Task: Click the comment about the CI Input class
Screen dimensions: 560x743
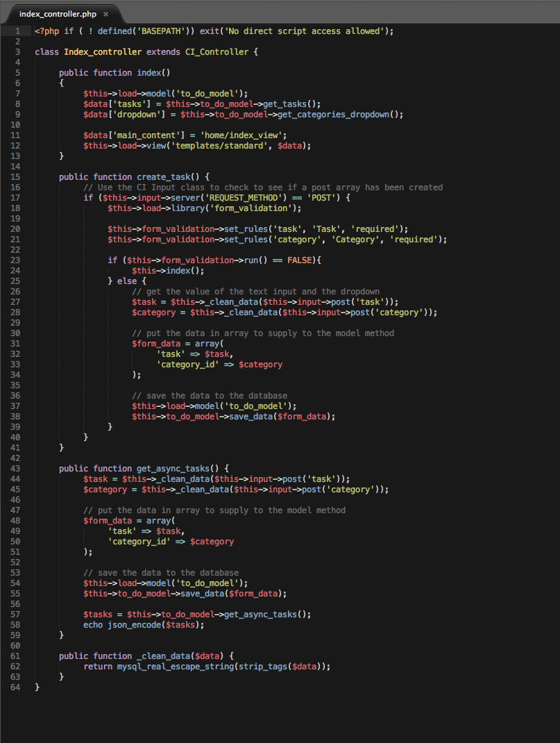Action: (263, 187)
